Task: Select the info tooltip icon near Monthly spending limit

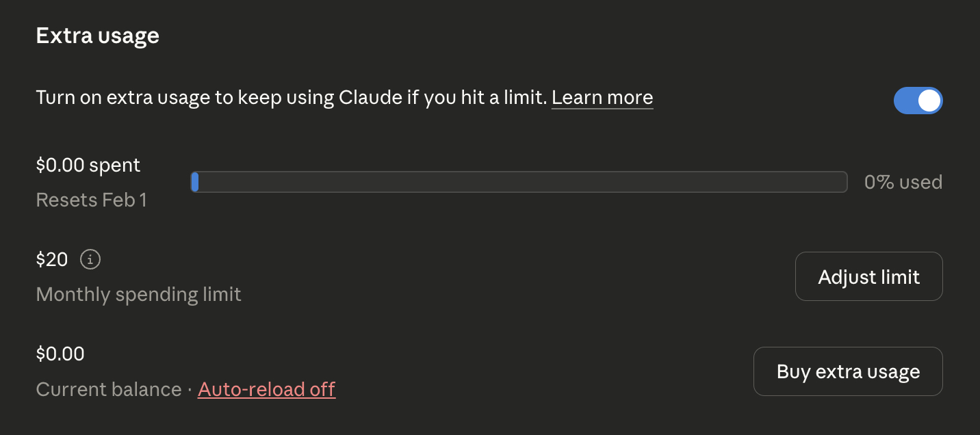Action: [x=90, y=259]
